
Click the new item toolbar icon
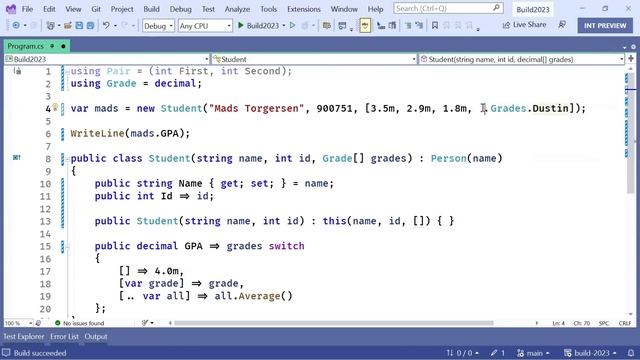(50, 25)
